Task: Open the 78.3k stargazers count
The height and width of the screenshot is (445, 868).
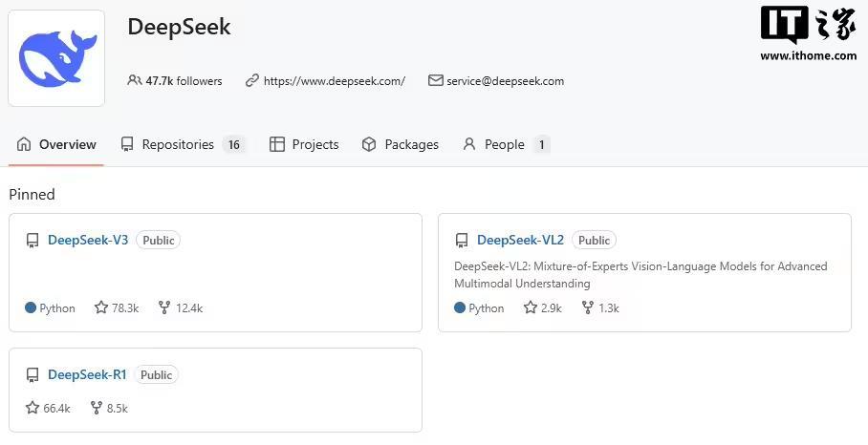Action: pyautogui.click(x=125, y=307)
